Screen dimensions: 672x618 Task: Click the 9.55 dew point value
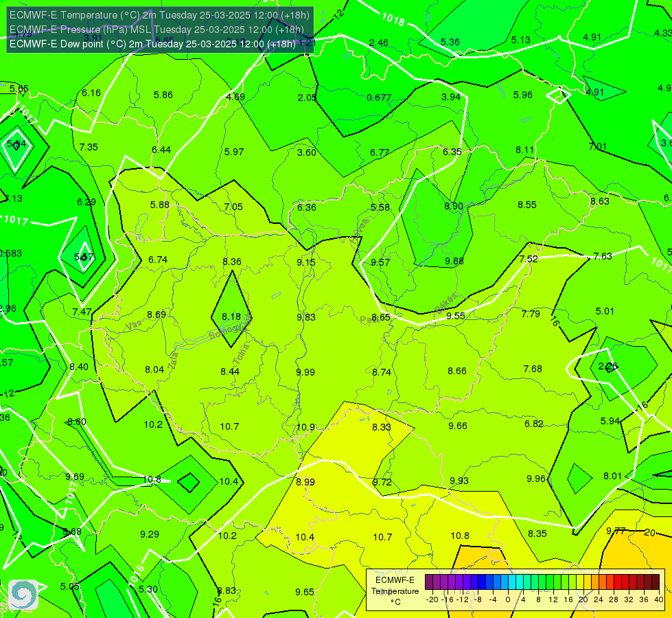click(x=456, y=316)
